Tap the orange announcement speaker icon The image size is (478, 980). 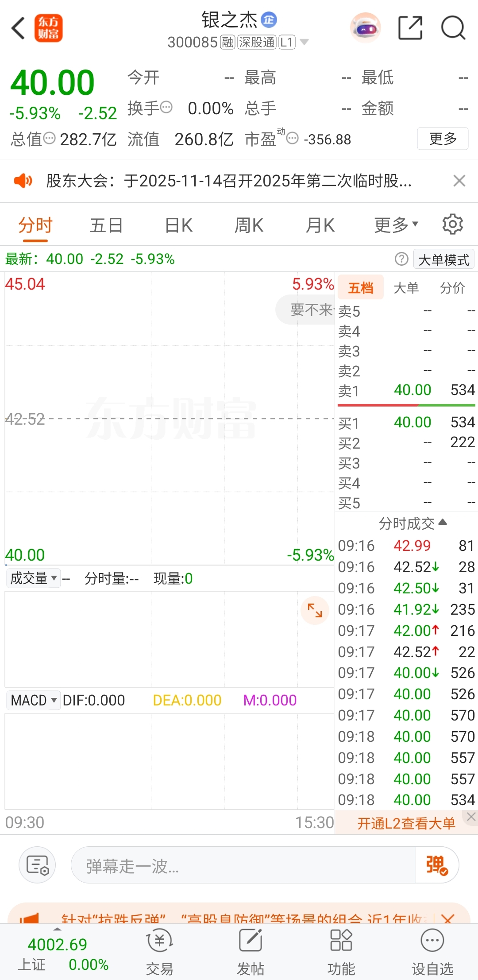(23, 181)
